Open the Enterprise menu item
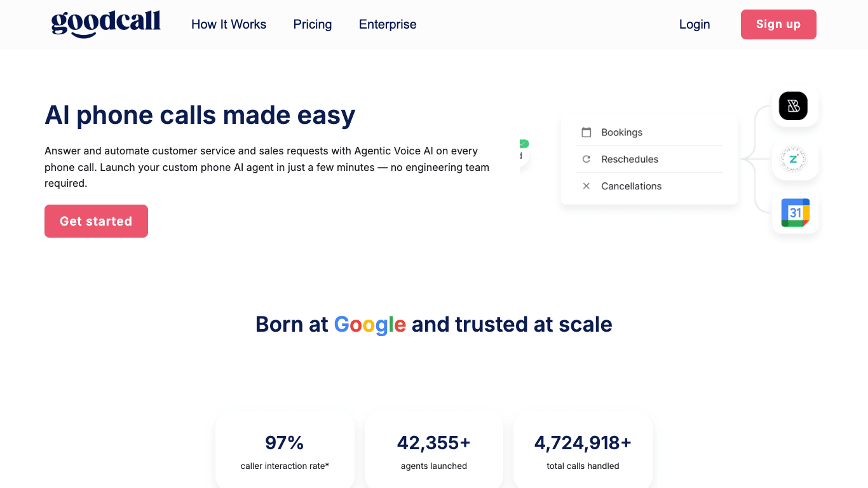Image resolution: width=868 pixels, height=488 pixels. click(x=388, y=24)
